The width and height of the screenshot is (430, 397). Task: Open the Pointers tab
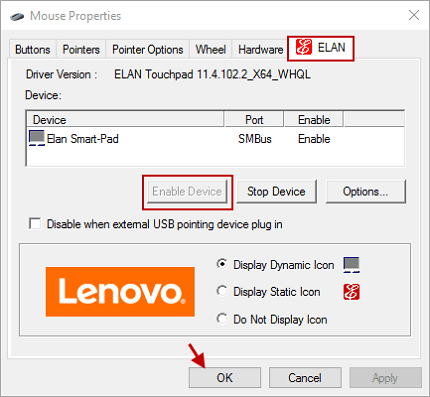[81, 50]
